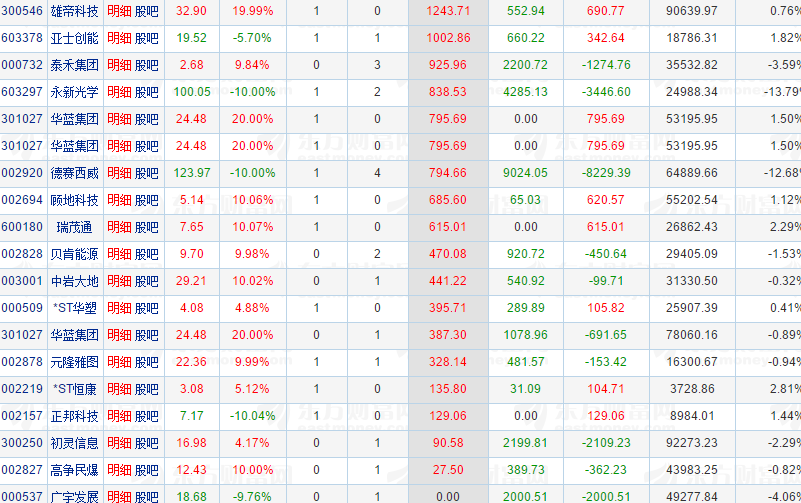
Task: Open 雄帝科技 stock name link
Action: [75, 11]
